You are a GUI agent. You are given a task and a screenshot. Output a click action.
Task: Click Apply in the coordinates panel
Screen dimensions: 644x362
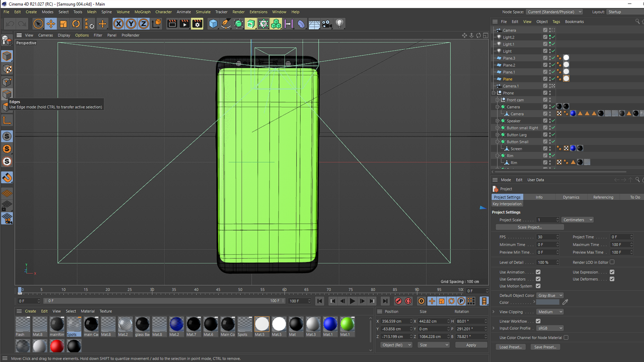(471, 345)
